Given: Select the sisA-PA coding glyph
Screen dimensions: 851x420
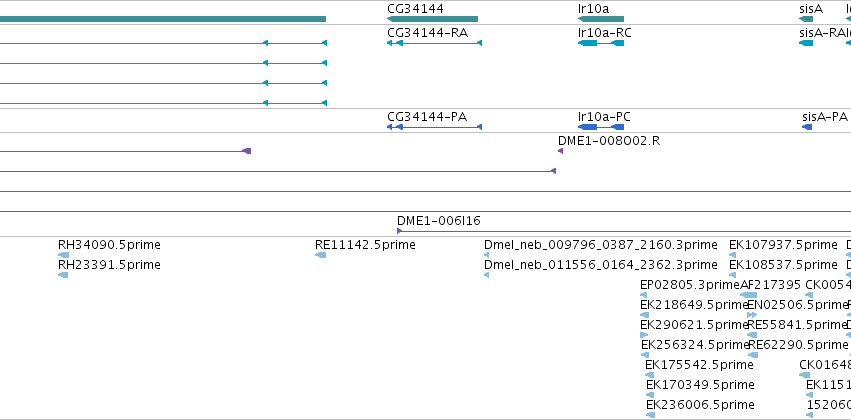Looking at the screenshot, I should 807,127.
